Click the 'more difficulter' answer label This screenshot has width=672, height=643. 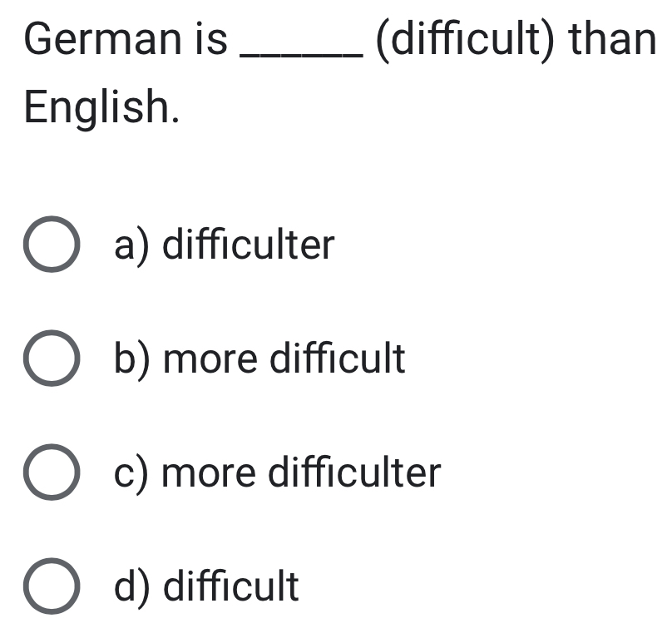pyautogui.click(x=301, y=472)
